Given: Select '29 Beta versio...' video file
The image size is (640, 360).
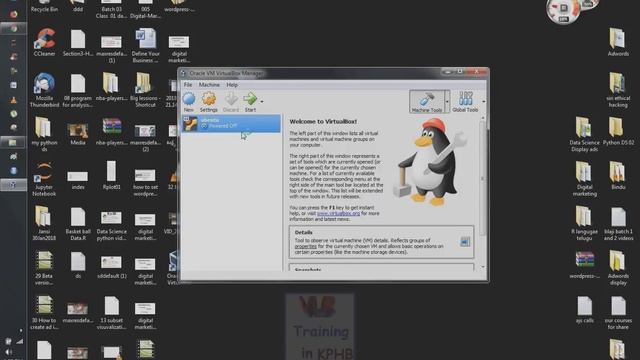Looking at the screenshot, I should (44, 268).
